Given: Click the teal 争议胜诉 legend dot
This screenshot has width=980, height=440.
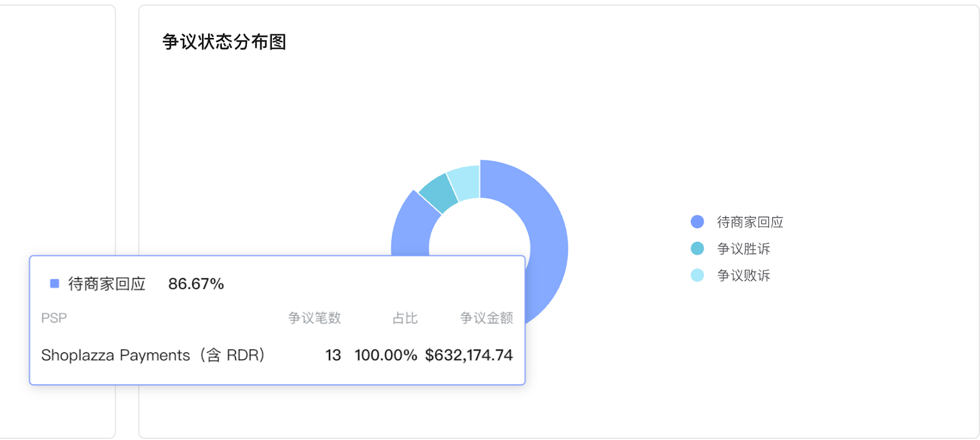Looking at the screenshot, I should pyautogui.click(x=697, y=248).
